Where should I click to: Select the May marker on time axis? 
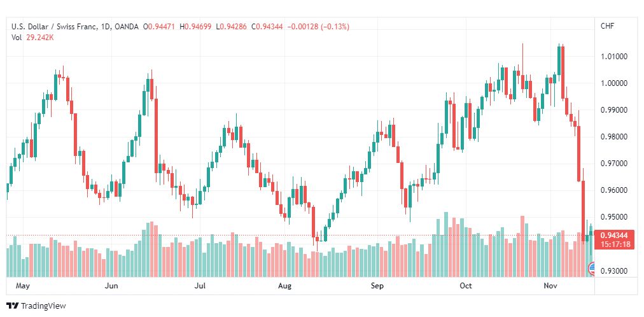click(x=23, y=286)
